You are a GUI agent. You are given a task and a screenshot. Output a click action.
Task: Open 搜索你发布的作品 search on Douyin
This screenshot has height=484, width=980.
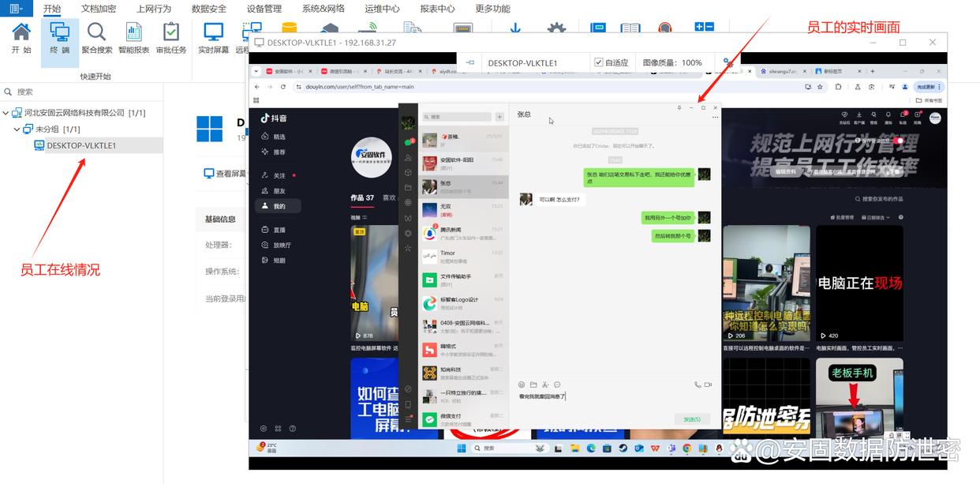[x=878, y=199]
